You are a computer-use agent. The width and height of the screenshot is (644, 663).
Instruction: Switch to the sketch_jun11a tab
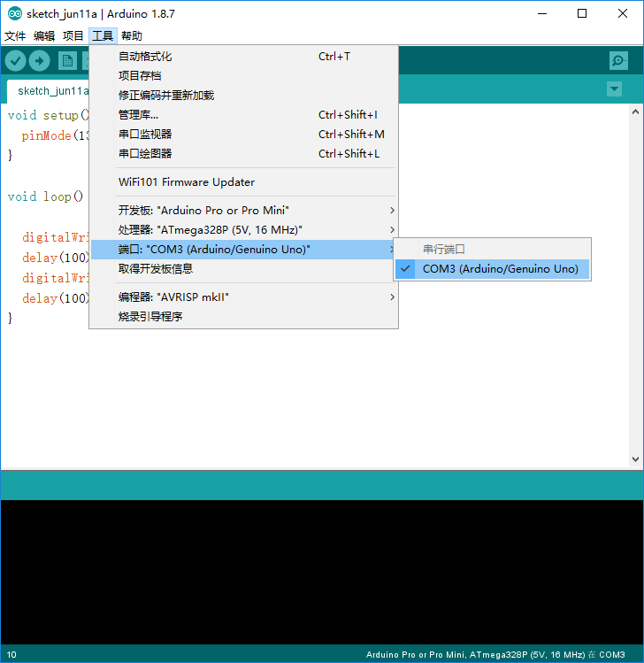(48, 91)
